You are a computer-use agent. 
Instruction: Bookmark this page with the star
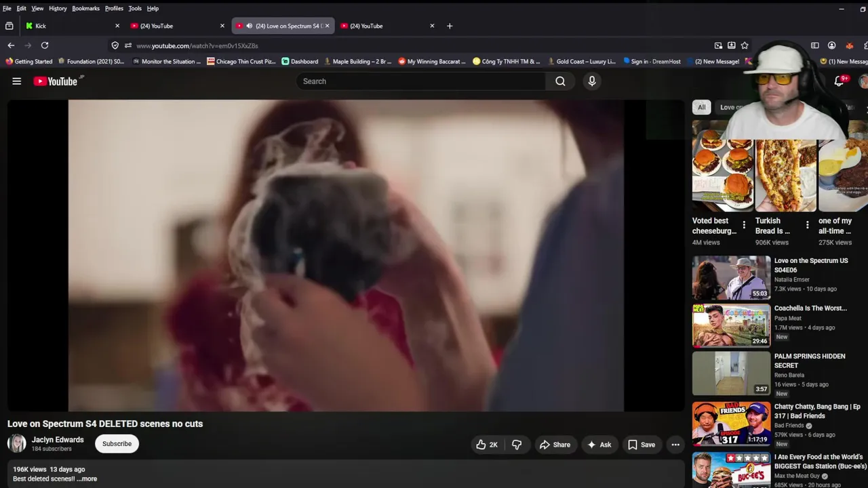(x=745, y=45)
